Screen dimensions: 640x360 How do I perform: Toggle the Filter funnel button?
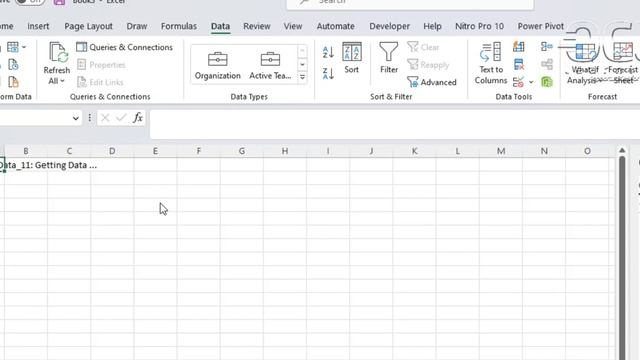389,58
